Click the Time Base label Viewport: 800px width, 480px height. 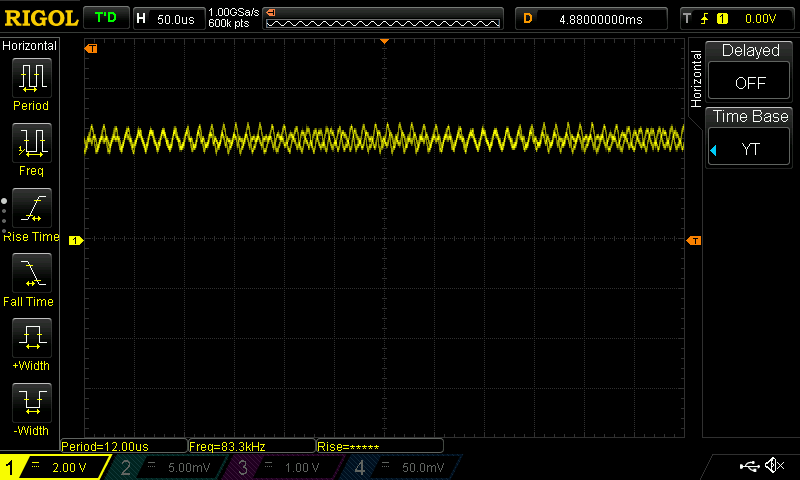(751, 116)
